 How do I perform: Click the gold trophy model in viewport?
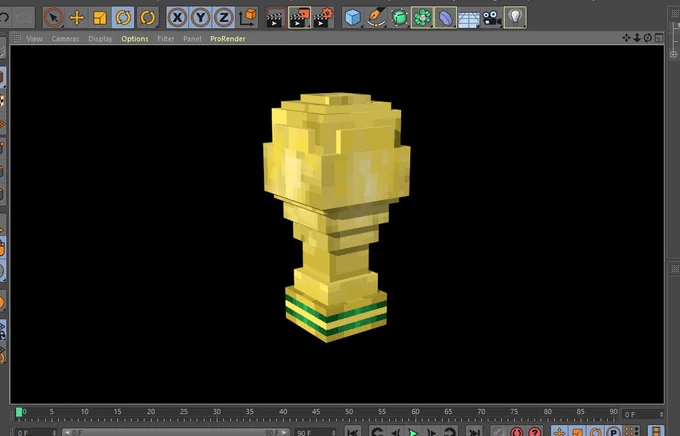(336, 217)
